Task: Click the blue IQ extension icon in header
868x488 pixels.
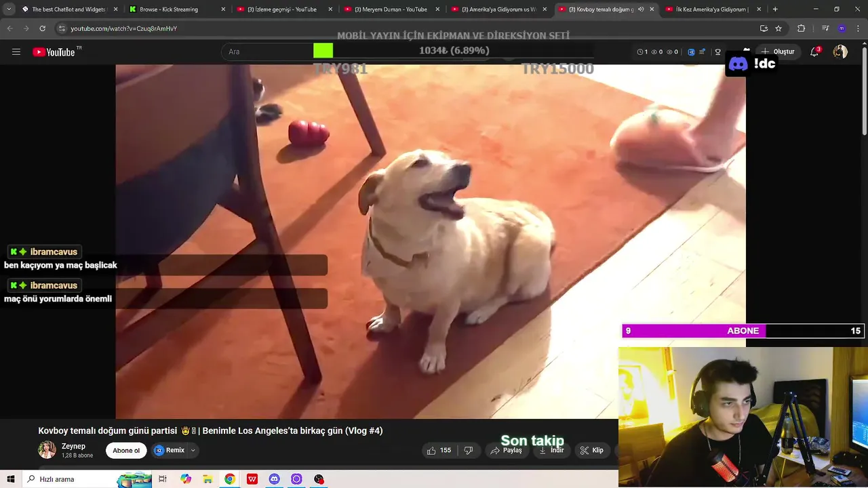Action: [x=691, y=52]
